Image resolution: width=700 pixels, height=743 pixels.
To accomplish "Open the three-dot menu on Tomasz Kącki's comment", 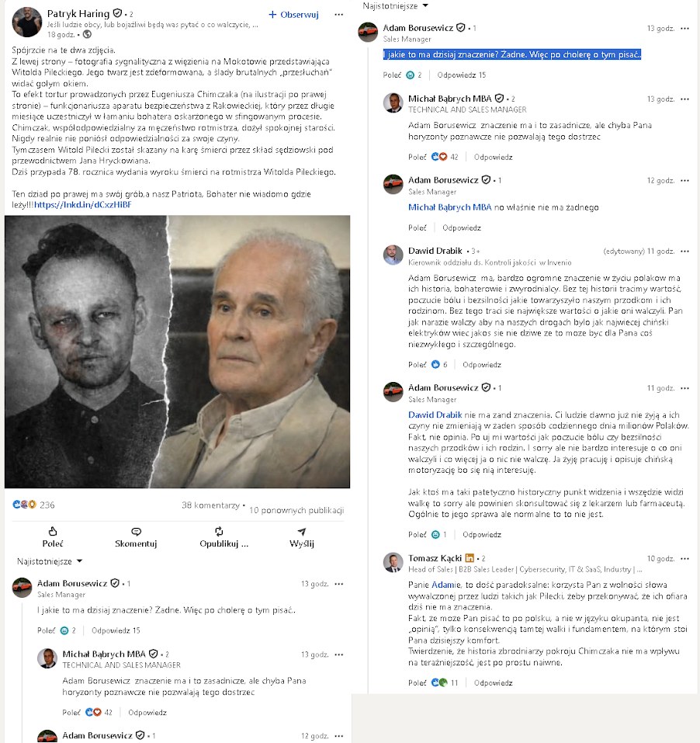I will coord(684,559).
